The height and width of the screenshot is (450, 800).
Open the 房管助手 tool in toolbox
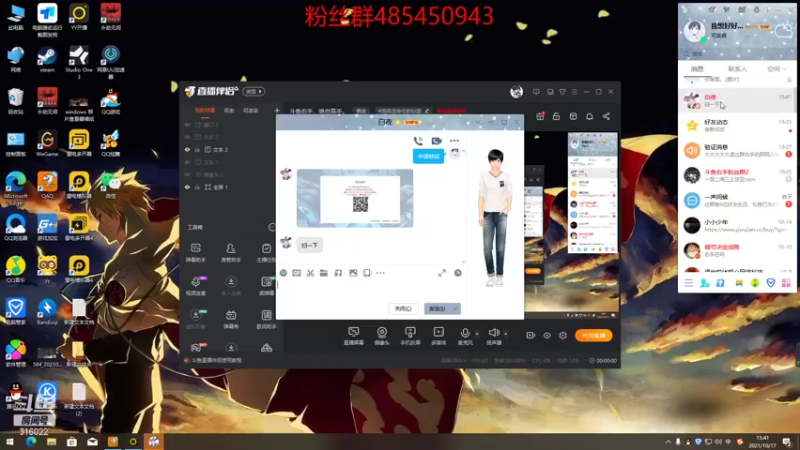pos(231,253)
